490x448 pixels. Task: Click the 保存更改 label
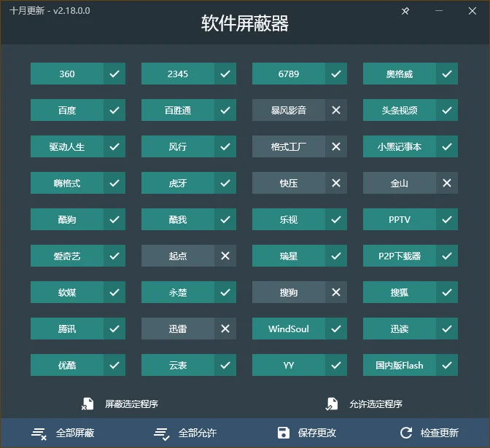(x=317, y=433)
